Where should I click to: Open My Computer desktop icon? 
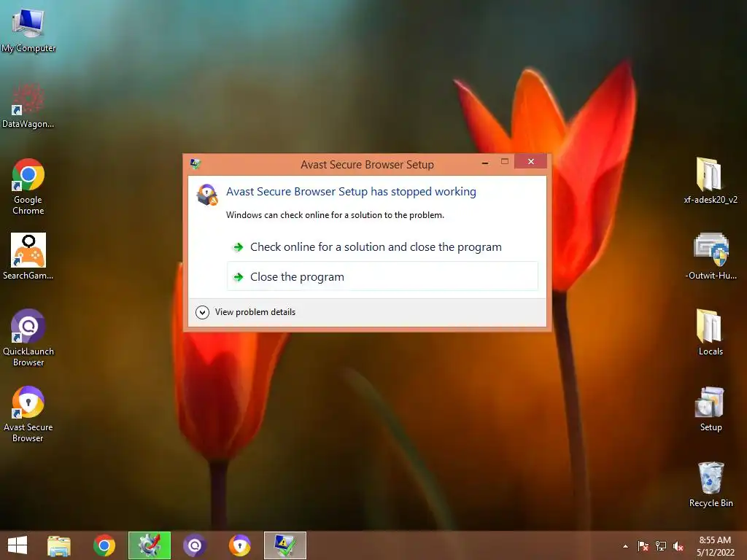coord(28,29)
